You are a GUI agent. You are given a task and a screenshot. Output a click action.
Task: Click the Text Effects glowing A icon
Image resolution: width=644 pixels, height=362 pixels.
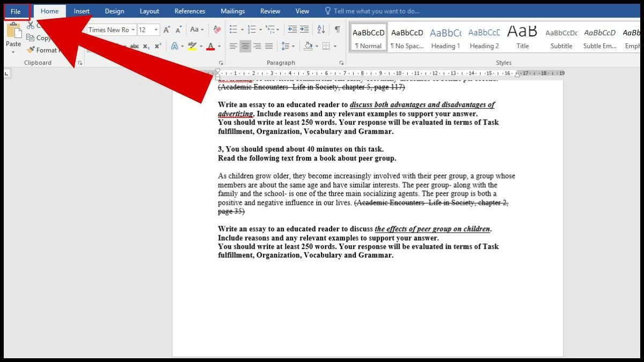pos(174,47)
